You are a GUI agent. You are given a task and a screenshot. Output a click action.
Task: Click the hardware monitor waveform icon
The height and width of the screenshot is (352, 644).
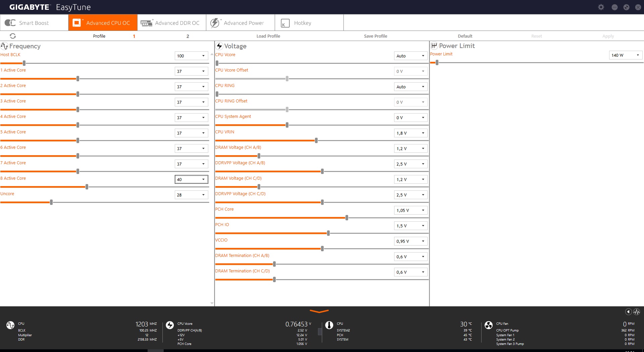point(637,312)
